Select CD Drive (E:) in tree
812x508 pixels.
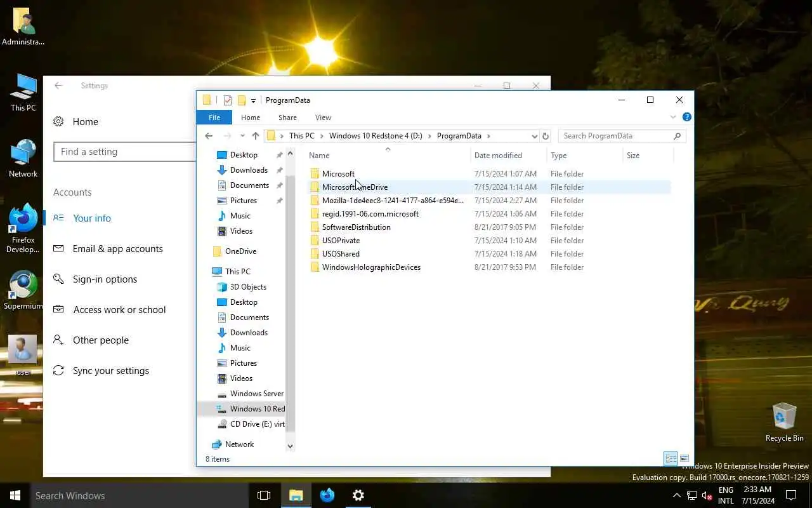coord(257,424)
